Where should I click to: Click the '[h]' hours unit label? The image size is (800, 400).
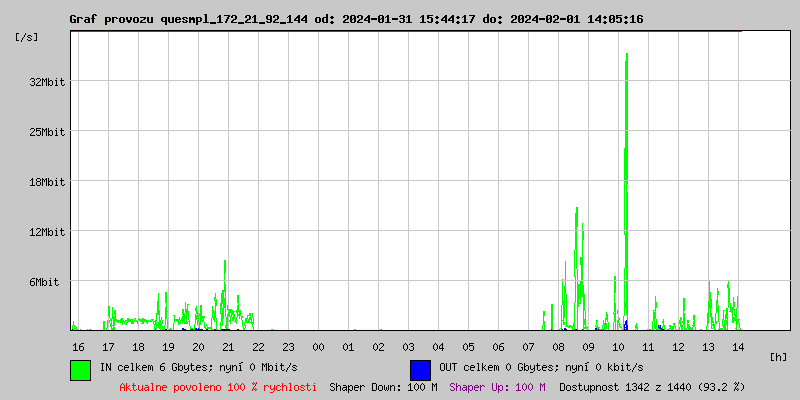pyautogui.click(x=778, y=357)
